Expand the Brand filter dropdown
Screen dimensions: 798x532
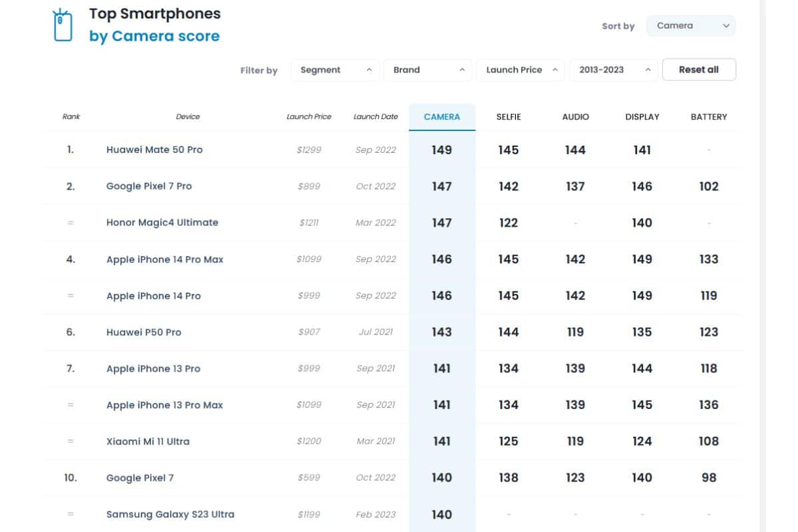point(428,70)
